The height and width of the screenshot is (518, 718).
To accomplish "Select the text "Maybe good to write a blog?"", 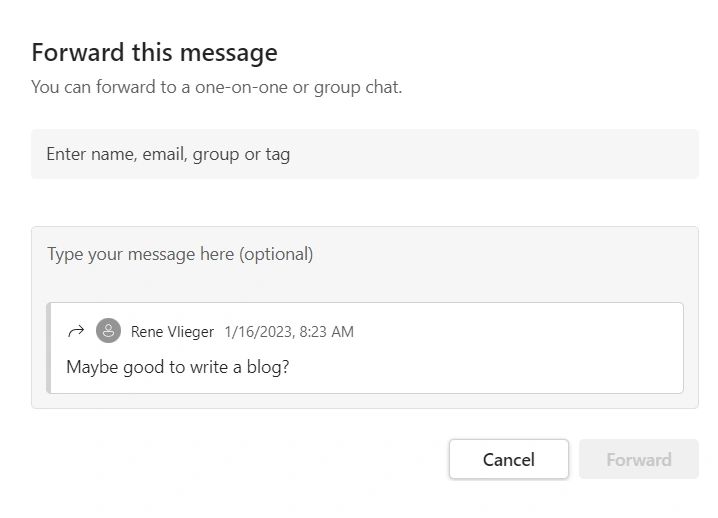I will click(177, 367).
